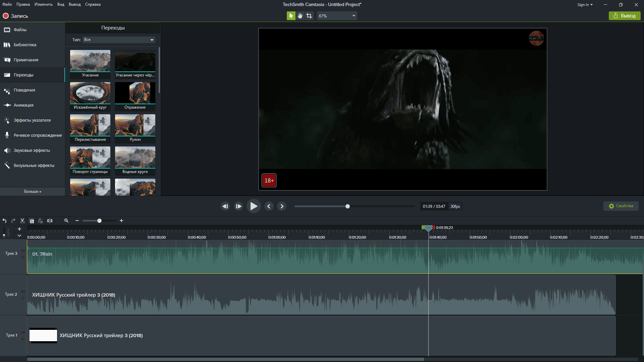Open the Тип transitions filter dropdown
Image resolution: width=644 pixels, height=362 pixels.
point(119,40)
